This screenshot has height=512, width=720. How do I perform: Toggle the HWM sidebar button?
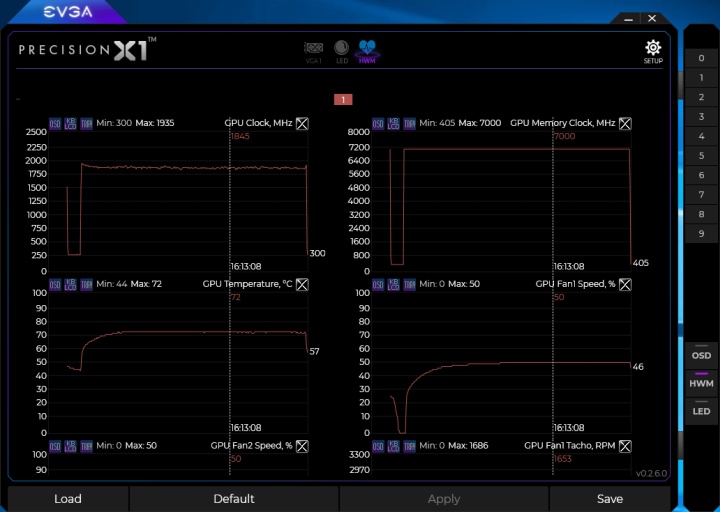click(x=701, y=382)
